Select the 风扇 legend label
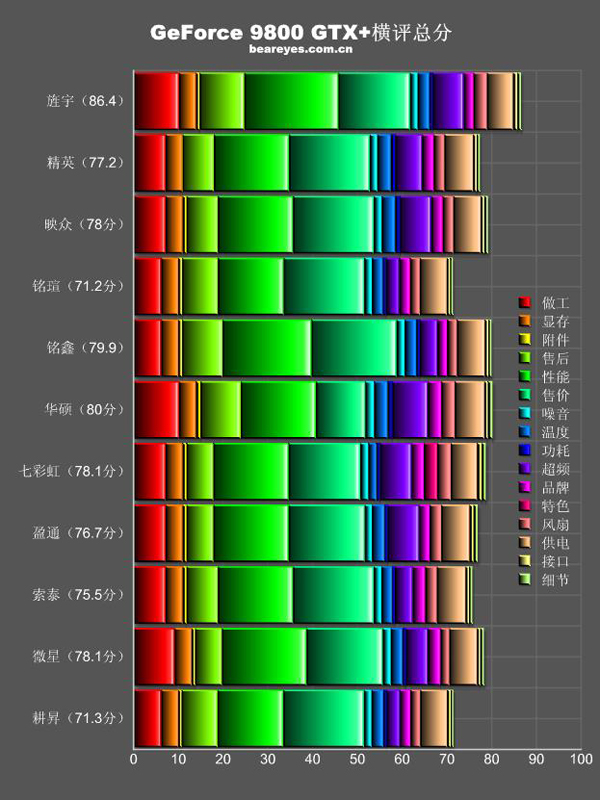 [555, 524]
